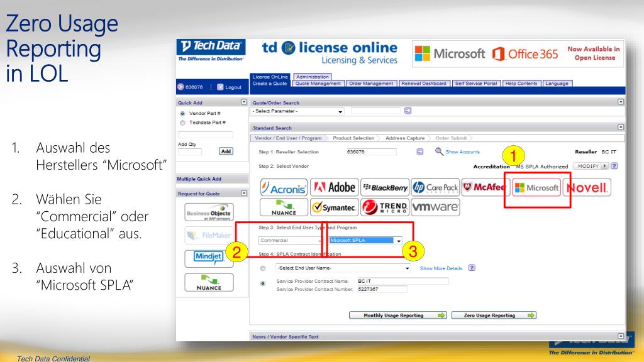Click the search icon beside Quote/Order Search field

[408, 111]
